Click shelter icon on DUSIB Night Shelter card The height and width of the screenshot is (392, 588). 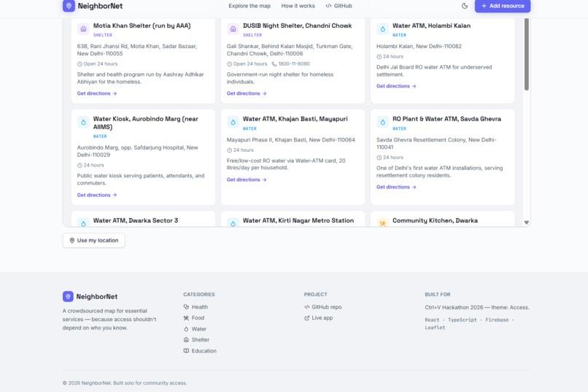[233, 29]
